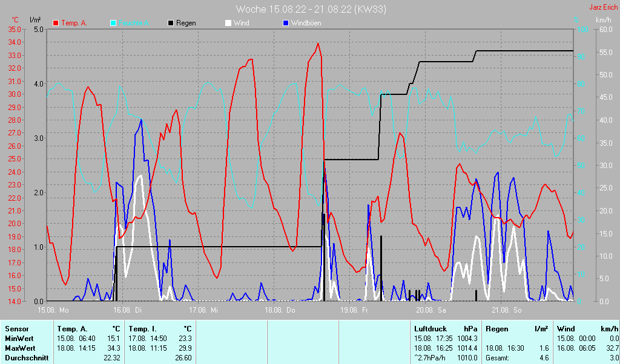Click the '°C' axis unit label at top left
Image resolution: width=620 pixels, height=364 pixels.
(x=15, y=20)
